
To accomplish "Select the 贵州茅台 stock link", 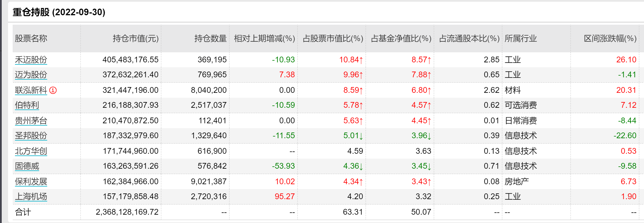I will click(31, 121).
